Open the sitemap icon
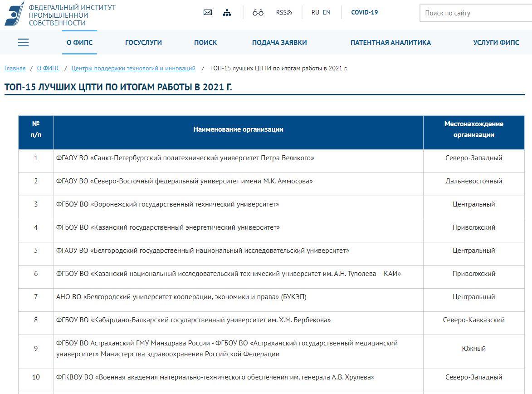 coord(227,13)
